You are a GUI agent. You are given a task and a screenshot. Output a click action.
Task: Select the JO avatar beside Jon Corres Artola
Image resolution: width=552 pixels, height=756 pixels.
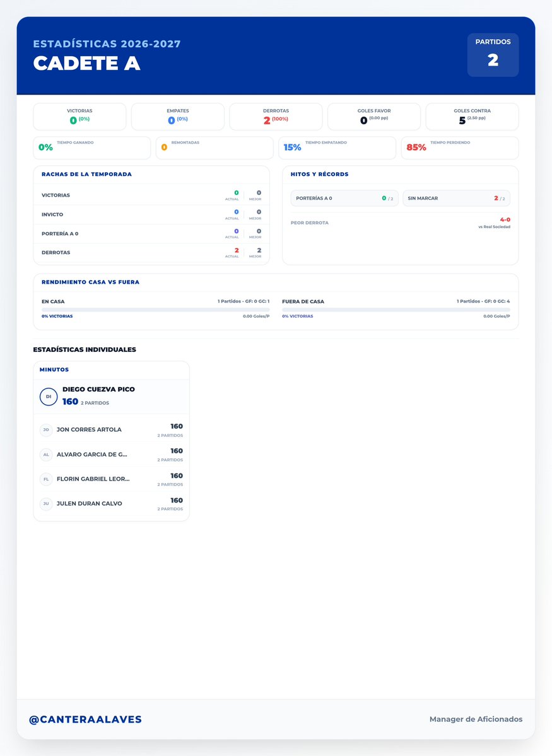[x=46, y=429]
